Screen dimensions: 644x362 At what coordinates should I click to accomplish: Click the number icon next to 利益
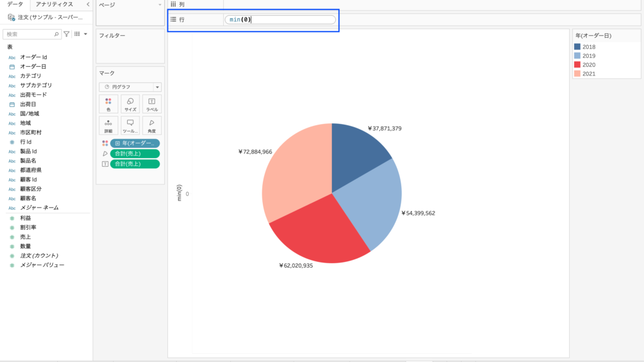12,218
